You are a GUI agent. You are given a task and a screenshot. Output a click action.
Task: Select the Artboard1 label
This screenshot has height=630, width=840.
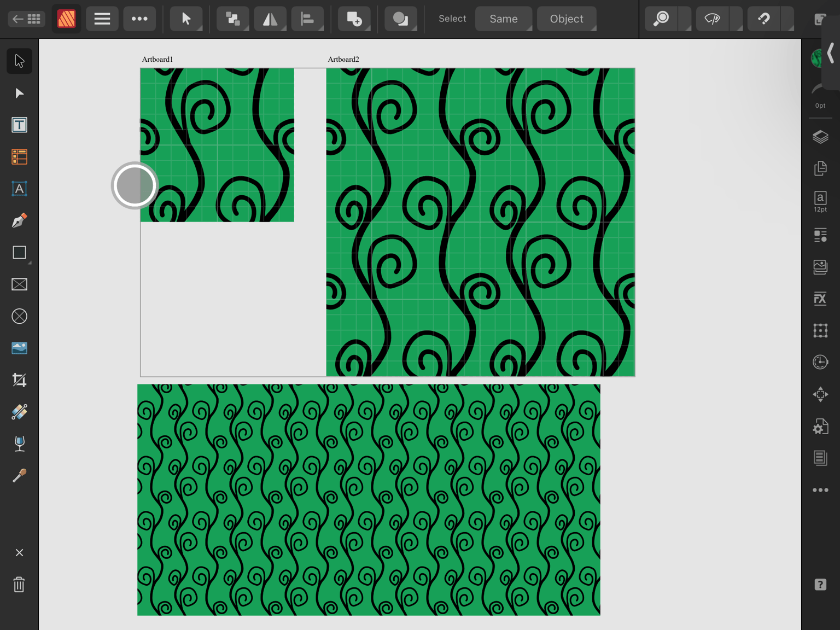[157, 59]
